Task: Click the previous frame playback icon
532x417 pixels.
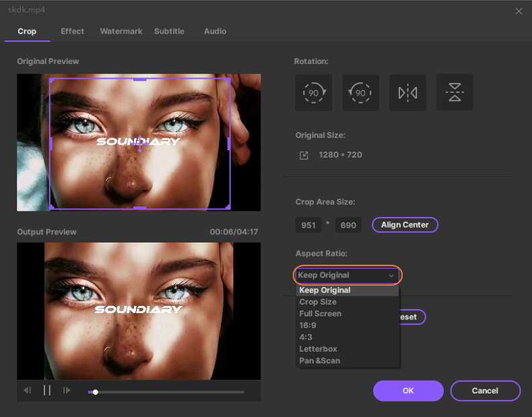Action: click(28, 390)
